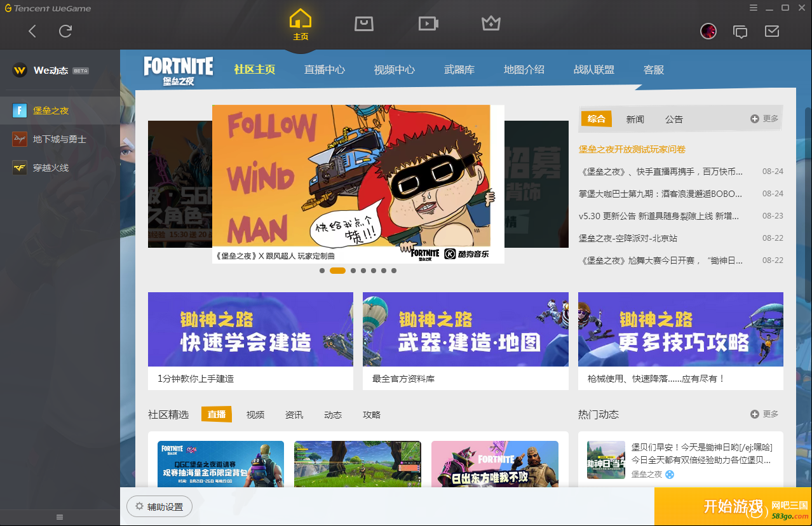Select the 资讯 filter in 社区精选
This screenshot has width=812, height=526.
pos(294,415)
